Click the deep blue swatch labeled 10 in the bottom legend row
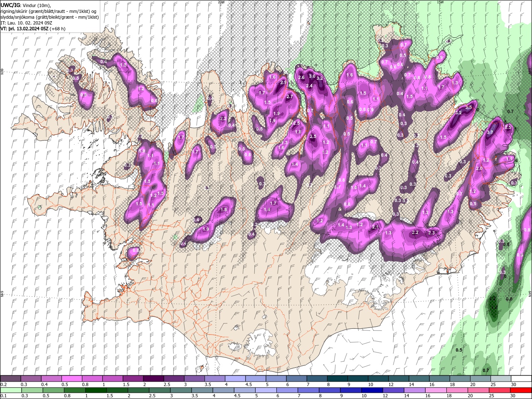The height and width of the screenshot is (399, 532). coord(372,390)
